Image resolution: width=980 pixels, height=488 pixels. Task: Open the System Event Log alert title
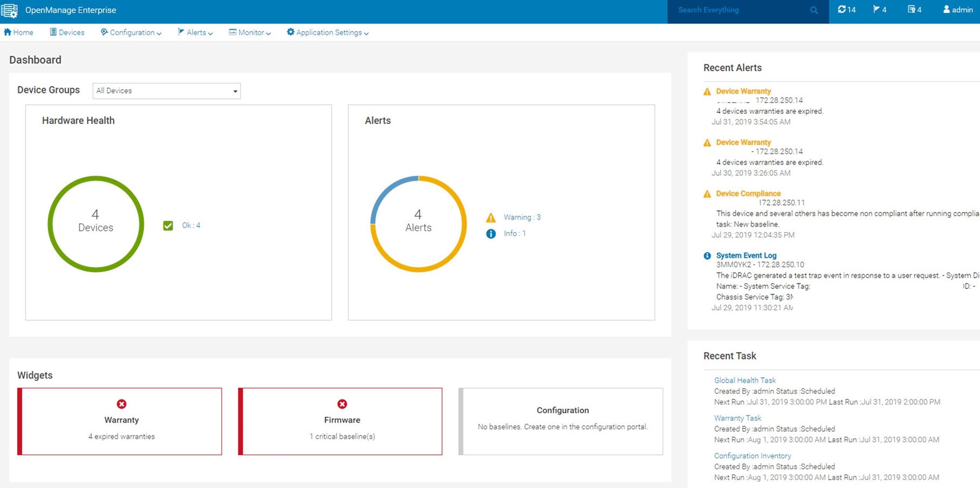746,255
